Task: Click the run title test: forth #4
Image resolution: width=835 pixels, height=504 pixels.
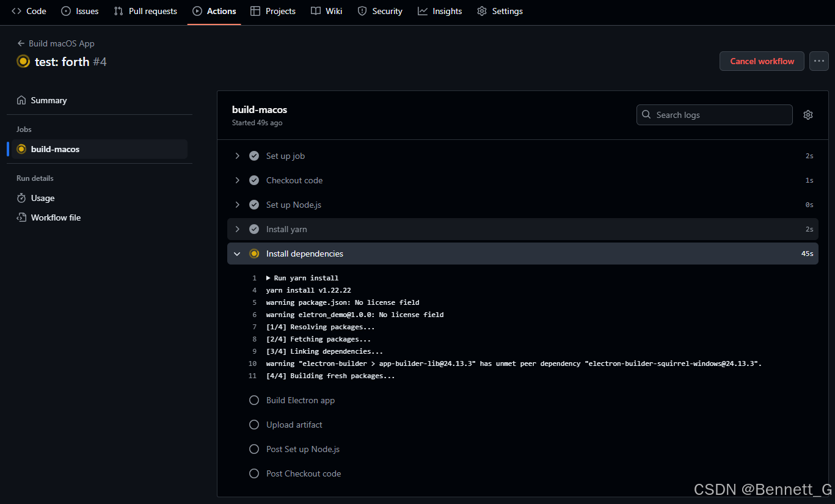Action: [x=71, y=62]
